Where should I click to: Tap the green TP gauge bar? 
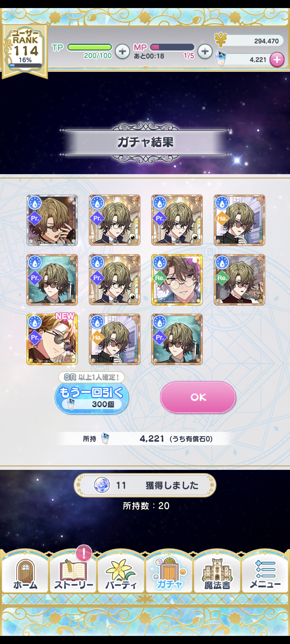(90, 47)
